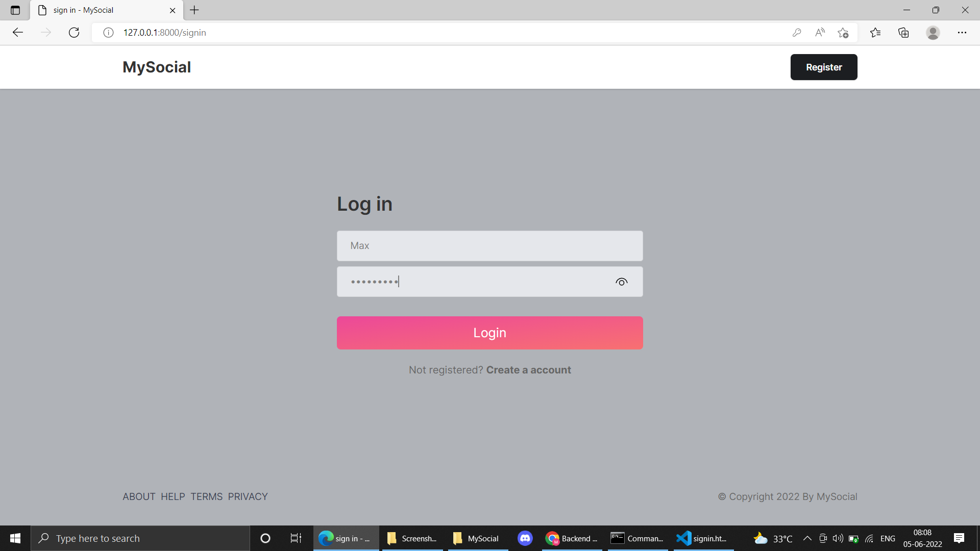The width and height of the screenshot is (980, 551).
Task: Open the Collections icon
Action: coord(903,33)
